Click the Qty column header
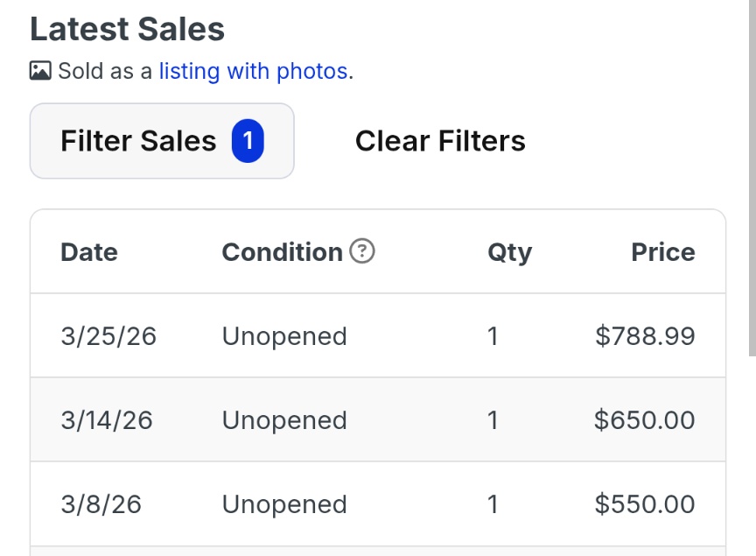The width and height of the screenshot is (756, 556). coord(509,252)
